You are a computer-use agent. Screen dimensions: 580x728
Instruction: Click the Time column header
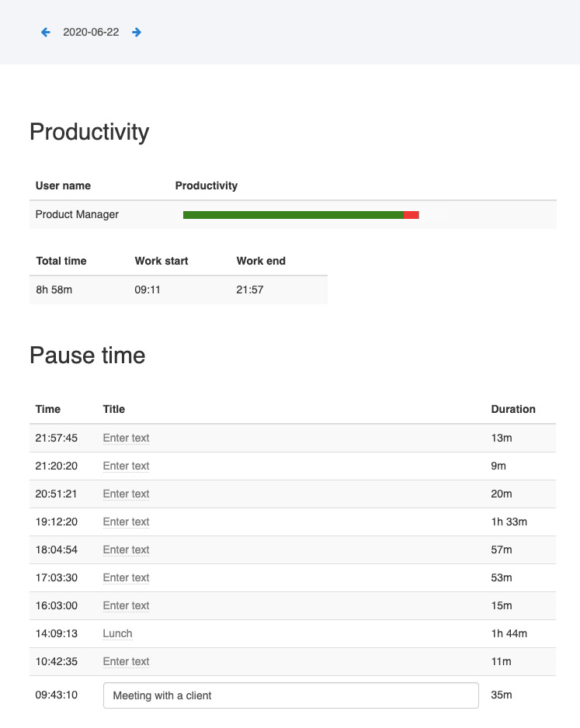48,409
